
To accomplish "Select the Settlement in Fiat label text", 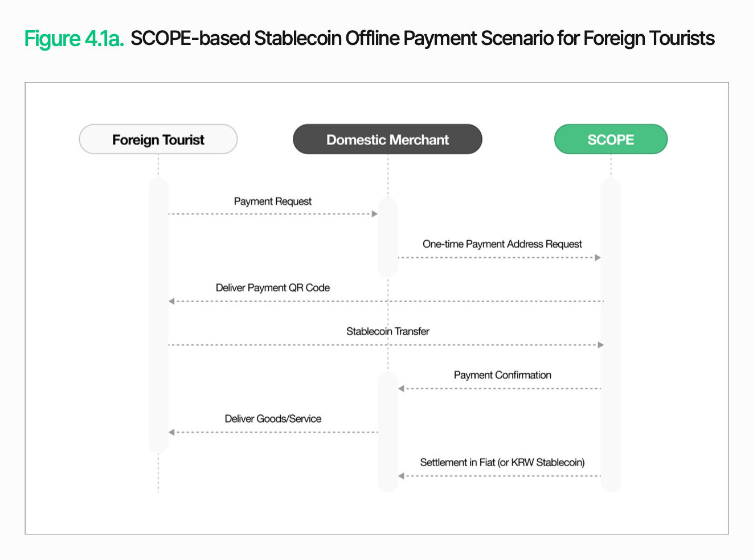I will click(x=502, y=462).
